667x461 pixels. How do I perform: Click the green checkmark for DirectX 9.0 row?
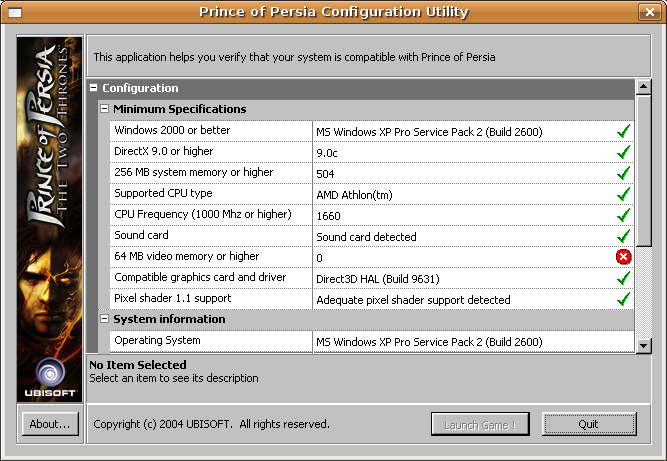tap(624, 152)
